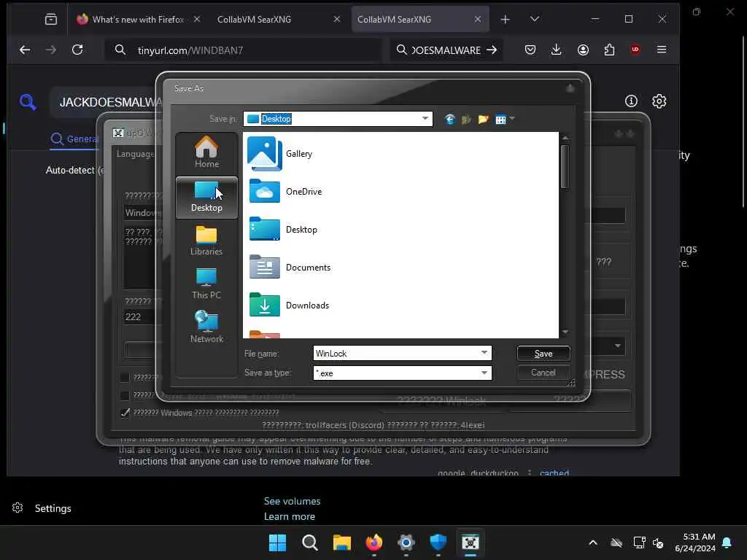Open the uBlock Origin extension icon
747x560 pixels.
[635, 50]
